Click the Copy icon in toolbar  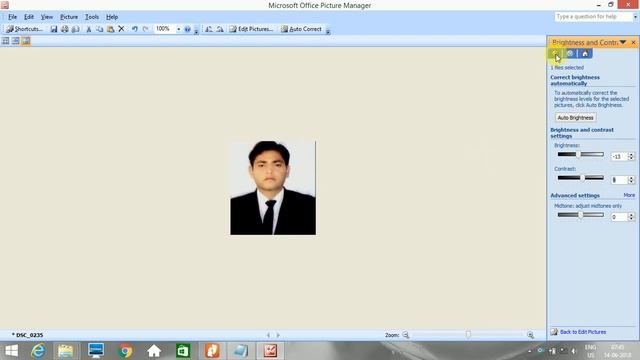[x=100, y=29]
